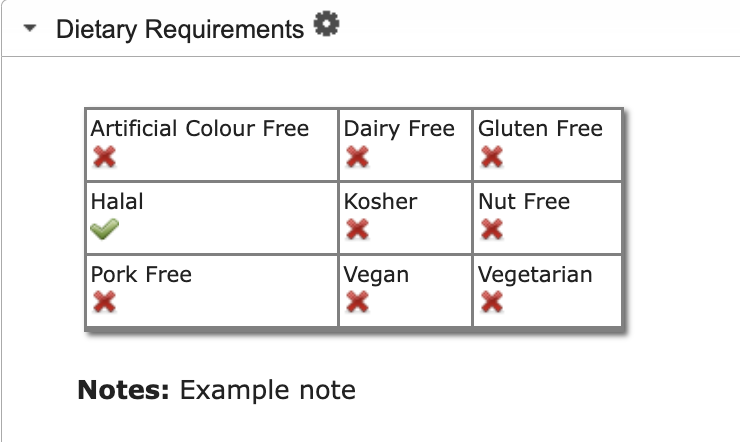Click the red cross under Vegetarian
This screenshot has height=442, width=740.
(x=492, y=302)
